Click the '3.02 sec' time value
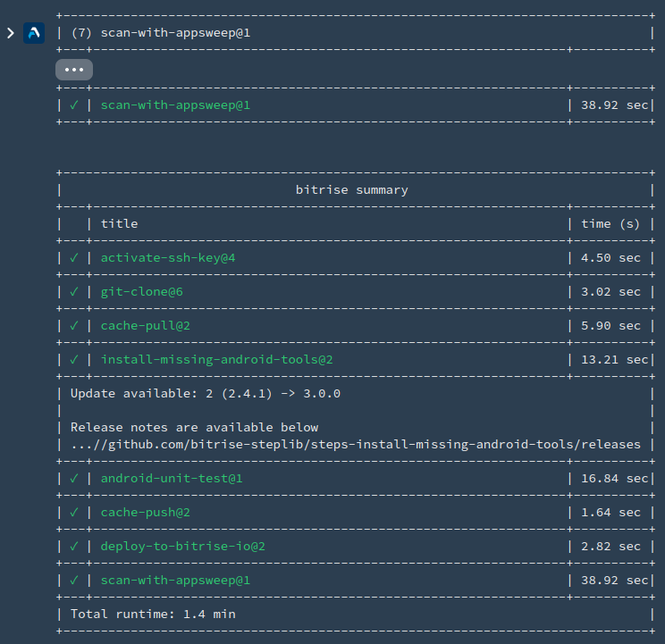Screen dimensions: 665x644 610,291
